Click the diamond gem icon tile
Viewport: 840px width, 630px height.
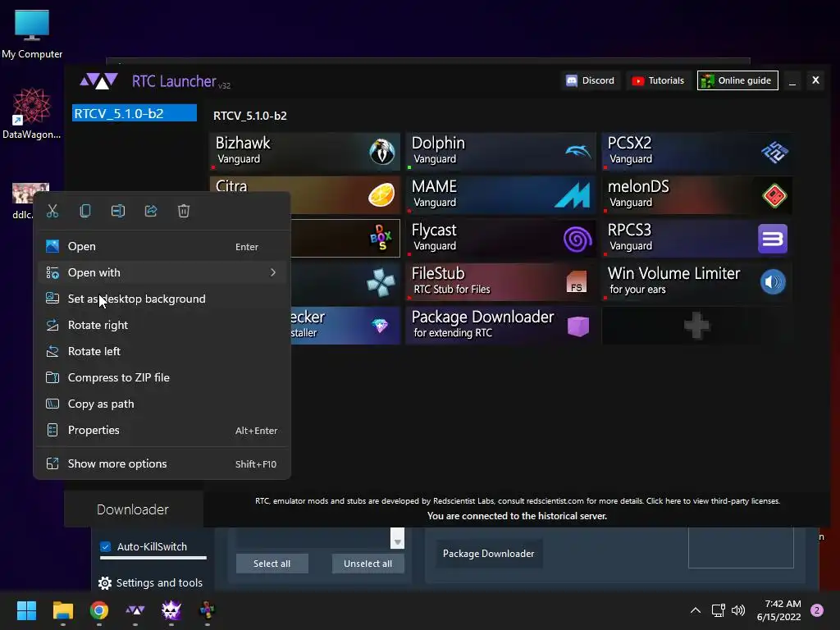pos(380,325)
